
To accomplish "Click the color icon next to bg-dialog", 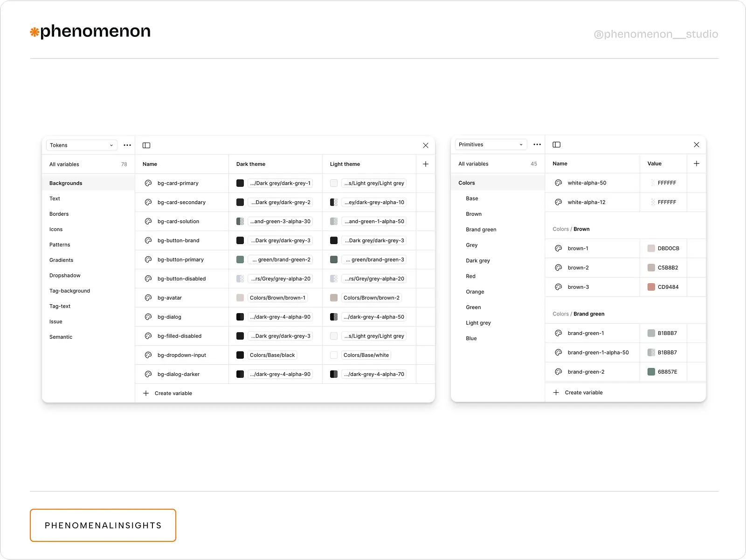I will point(148,317).
